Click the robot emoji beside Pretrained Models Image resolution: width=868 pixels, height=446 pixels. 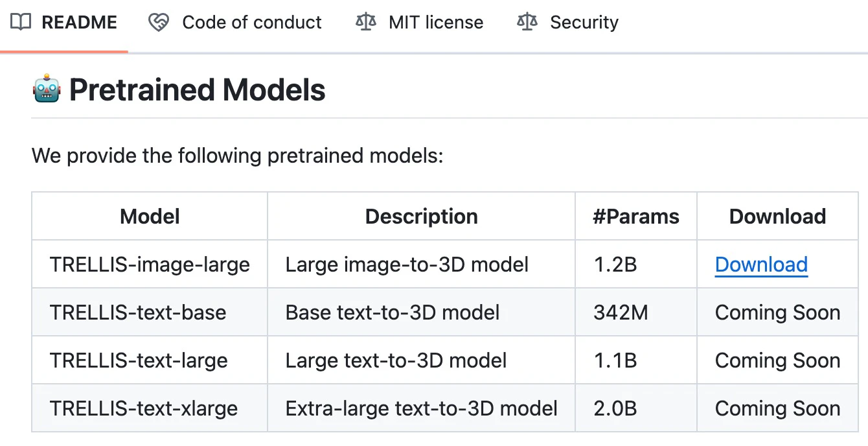coord(47,89)
